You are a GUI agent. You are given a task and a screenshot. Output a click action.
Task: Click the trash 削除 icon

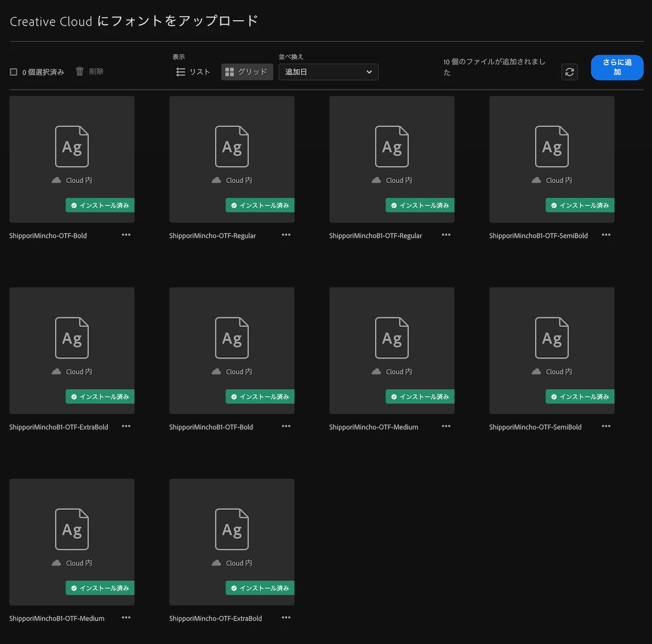80,71
